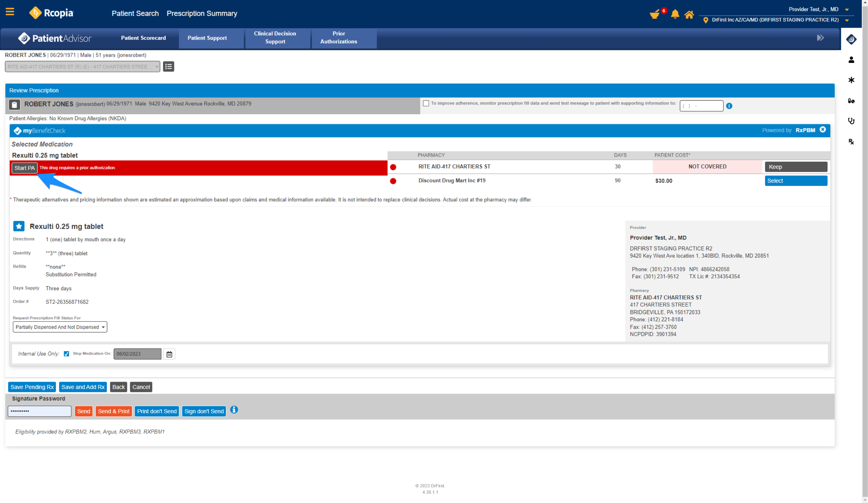Click the Back button

[118, 387]
